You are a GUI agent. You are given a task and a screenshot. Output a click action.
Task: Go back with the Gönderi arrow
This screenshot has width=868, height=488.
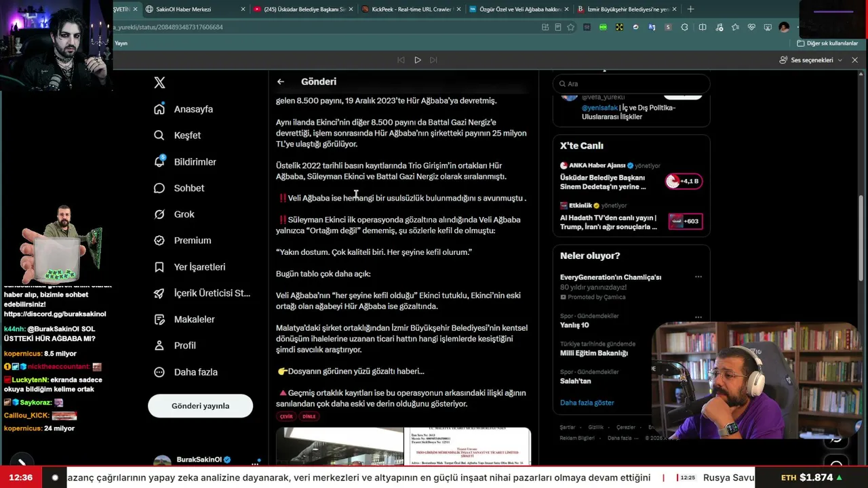coord(281,81)
